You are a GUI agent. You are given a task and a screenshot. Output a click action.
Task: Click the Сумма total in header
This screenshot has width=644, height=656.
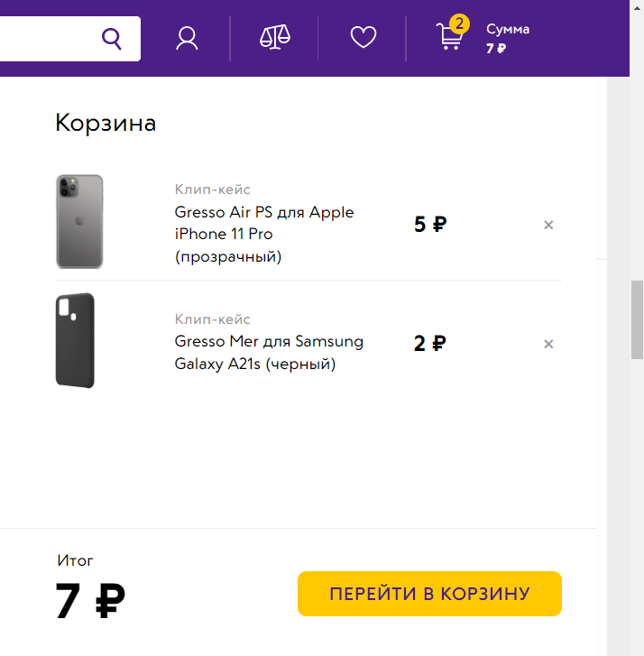click(508, 39)
